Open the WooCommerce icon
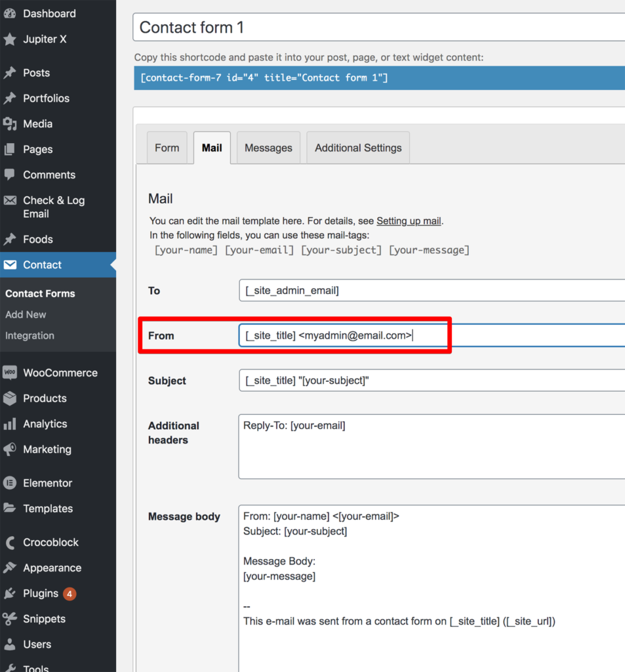Viewport: 625px width, 672px height. tap(10, 372)
